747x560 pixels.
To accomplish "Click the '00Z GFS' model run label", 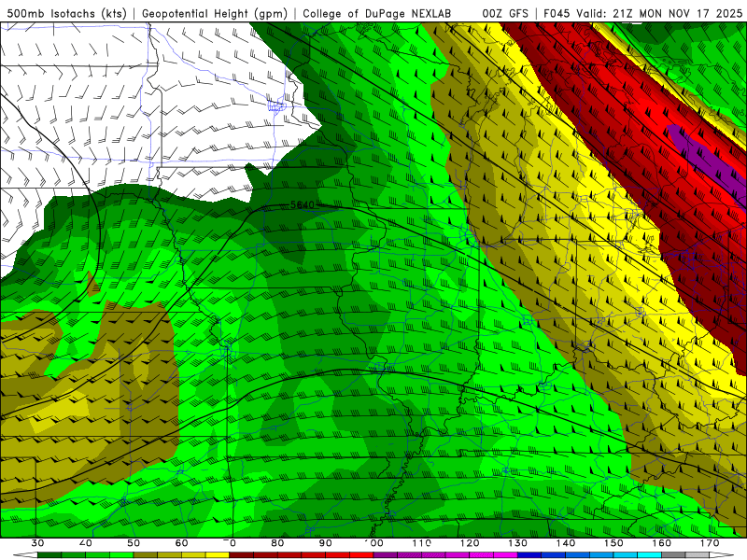I will coord(505,13).
